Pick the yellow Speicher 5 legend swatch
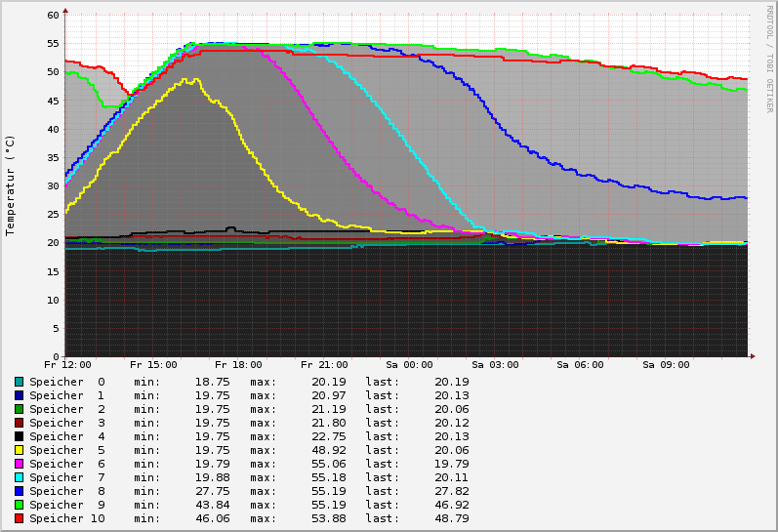This screenshot has height=532, width=778. (19, 450)
